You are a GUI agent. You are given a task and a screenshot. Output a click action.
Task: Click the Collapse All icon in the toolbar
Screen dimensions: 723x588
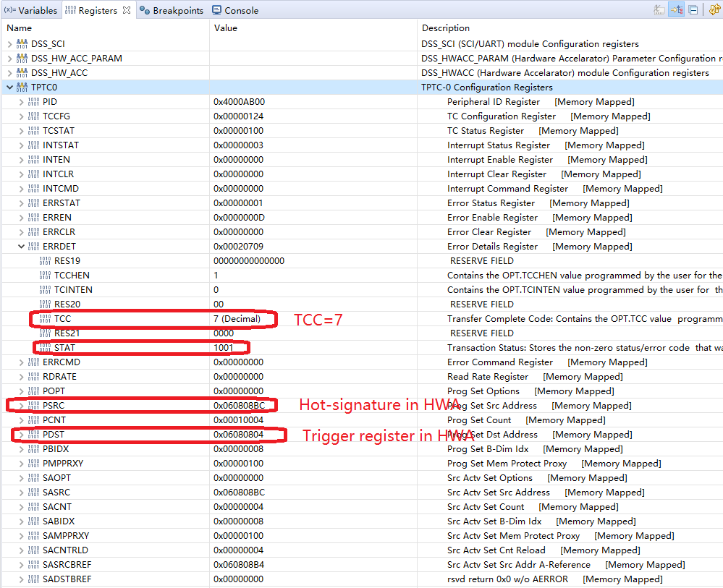coord(693,9)
